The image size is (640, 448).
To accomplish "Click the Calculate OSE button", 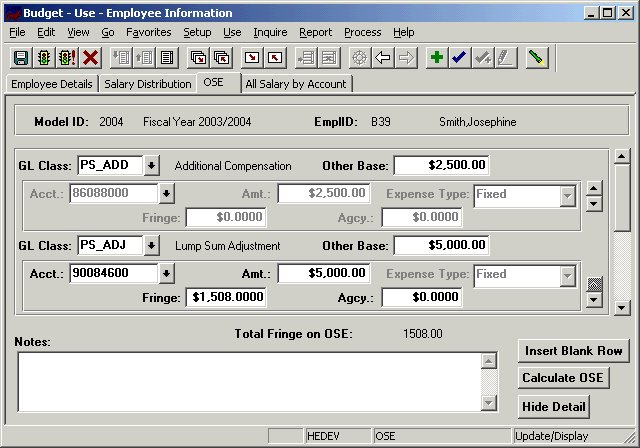I will point(563,378).
